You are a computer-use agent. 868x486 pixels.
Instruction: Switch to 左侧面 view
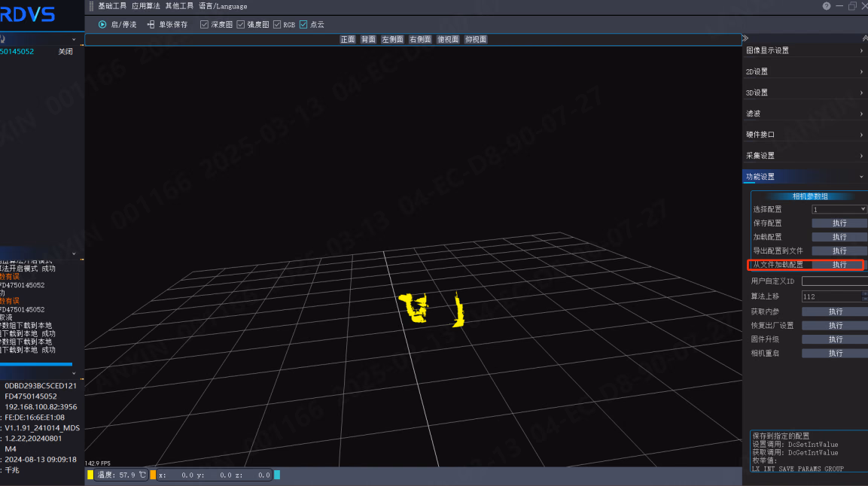[x=392, y=39]
